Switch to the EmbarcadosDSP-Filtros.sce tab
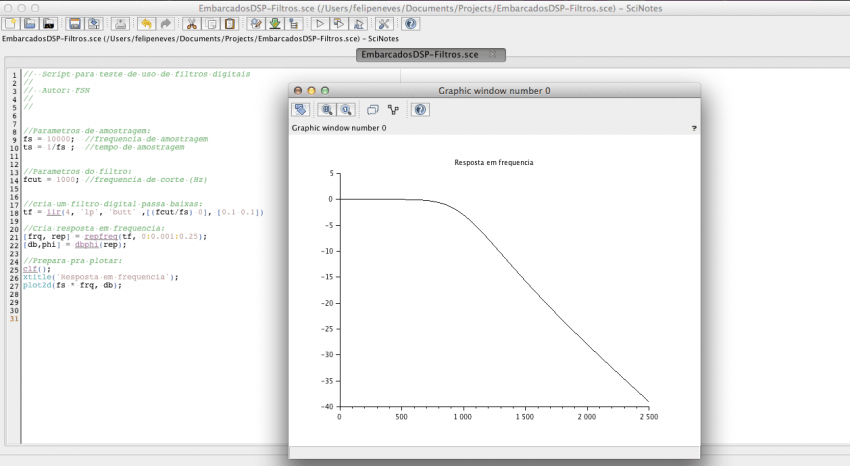The width and height of the screenshot is (850, 466). click(420, 54)
